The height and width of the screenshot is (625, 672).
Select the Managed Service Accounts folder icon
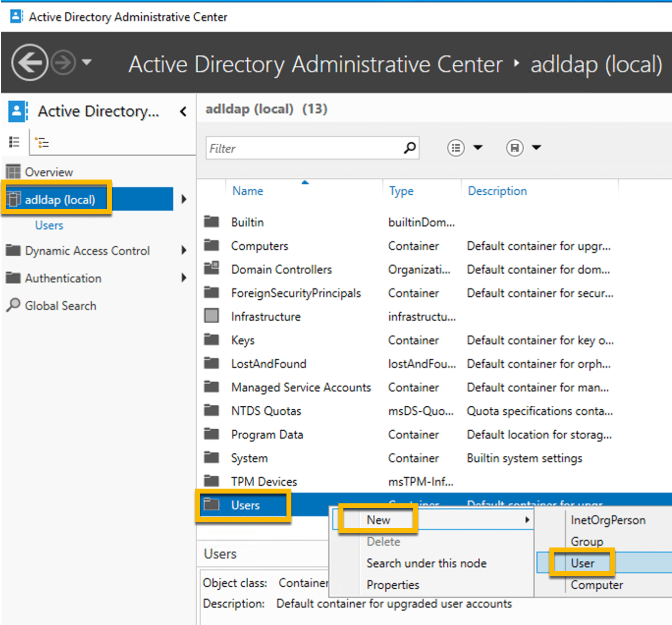(x=211, y=386)
